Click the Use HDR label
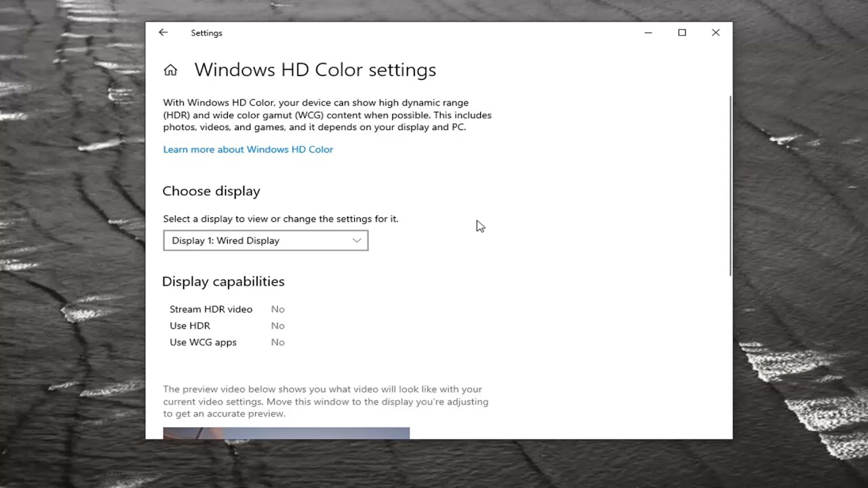Image resolution: width=868 pixels, height=488 pixels. point(190,326)
